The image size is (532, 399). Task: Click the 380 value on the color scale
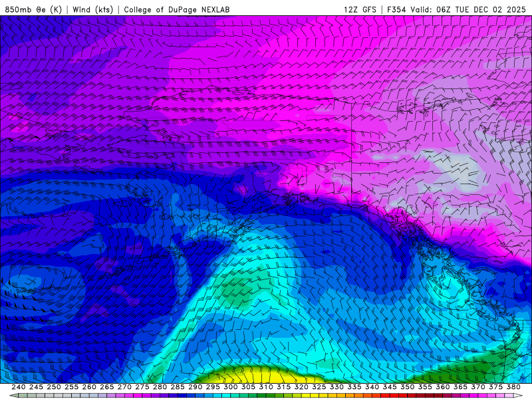(513, 387)
